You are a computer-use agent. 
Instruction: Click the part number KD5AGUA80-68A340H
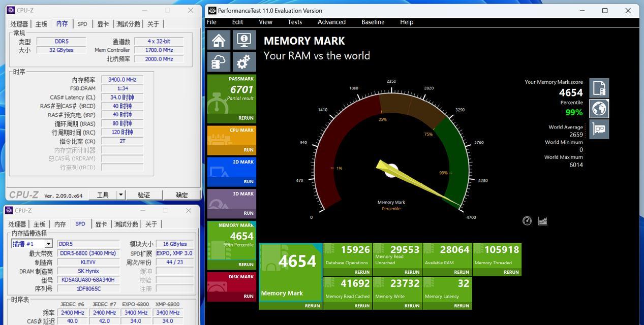pyautogui.click(x=88, y=280)
